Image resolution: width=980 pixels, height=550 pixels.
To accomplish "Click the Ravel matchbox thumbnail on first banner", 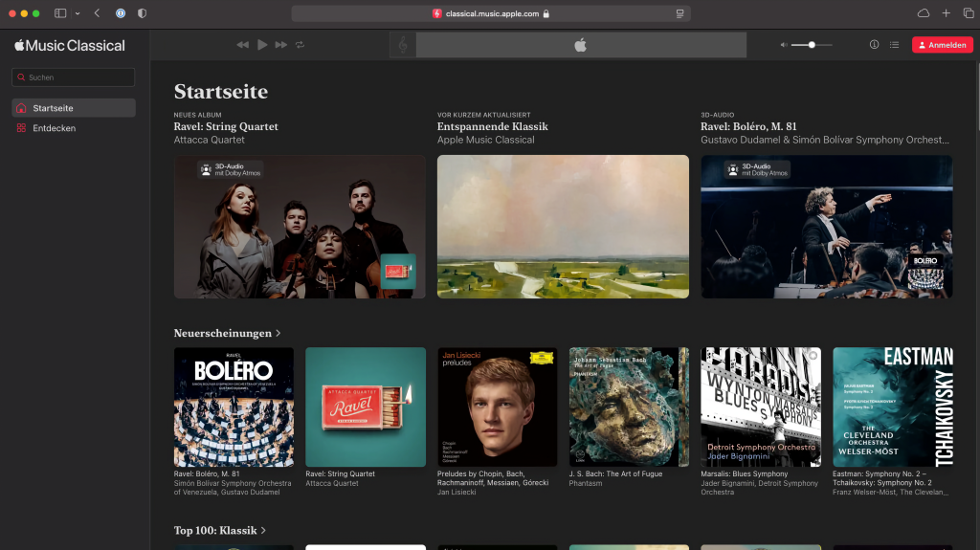I will click(x=398, y=272).
